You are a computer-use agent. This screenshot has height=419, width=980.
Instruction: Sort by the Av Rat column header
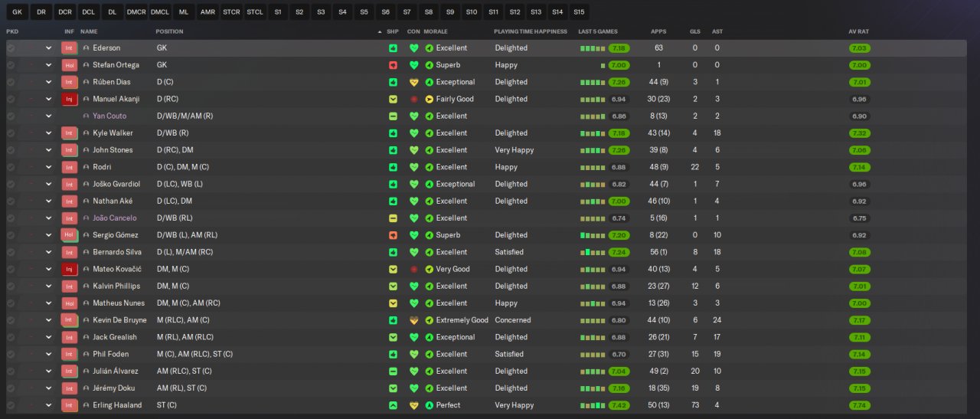tap(858, 31)
